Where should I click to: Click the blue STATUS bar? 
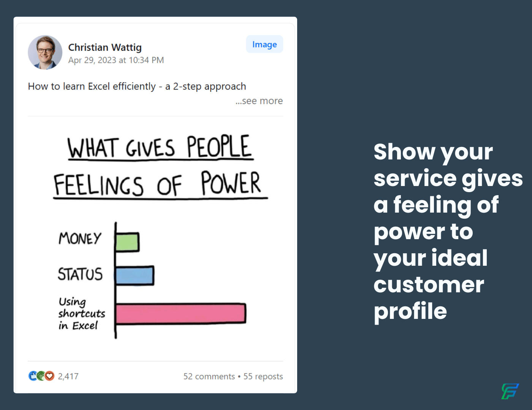click(135, 276)
